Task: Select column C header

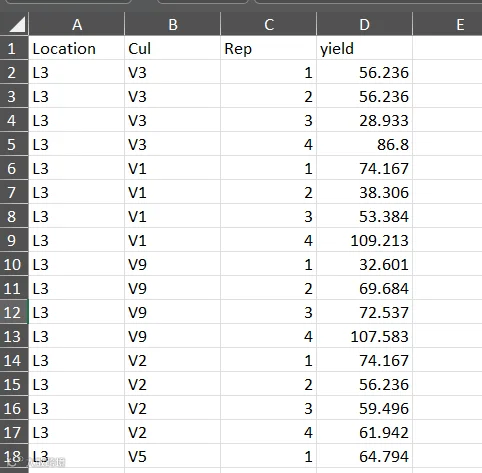Action: coord(268,24)
